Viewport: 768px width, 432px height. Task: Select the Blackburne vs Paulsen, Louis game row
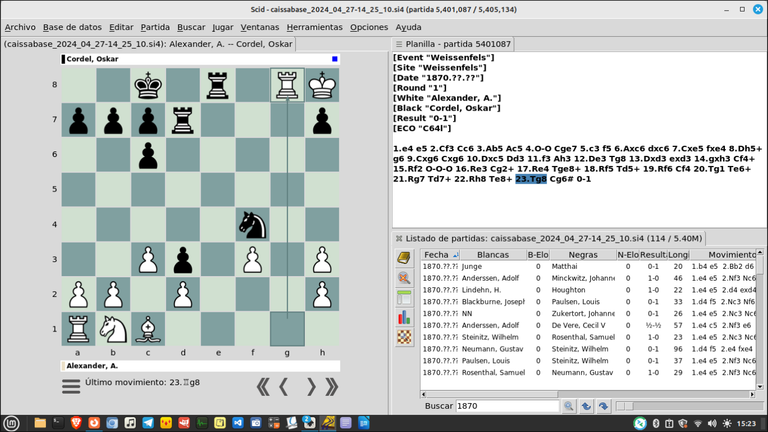click(588, 302)
